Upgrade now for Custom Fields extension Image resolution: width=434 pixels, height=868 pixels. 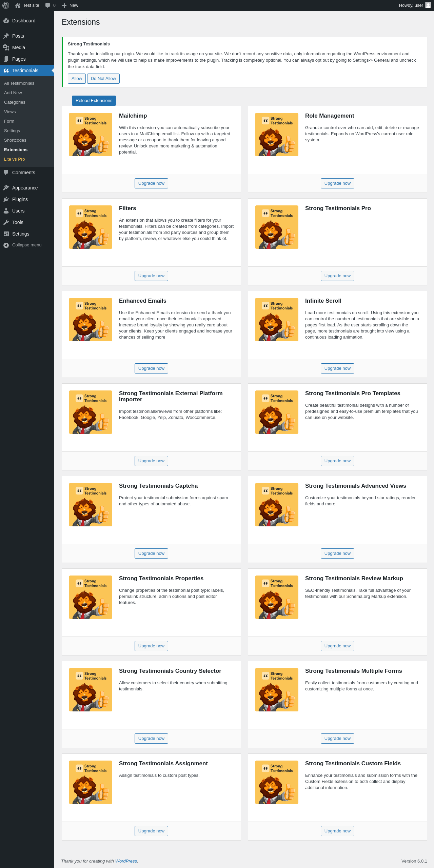[x=337, y=831]
